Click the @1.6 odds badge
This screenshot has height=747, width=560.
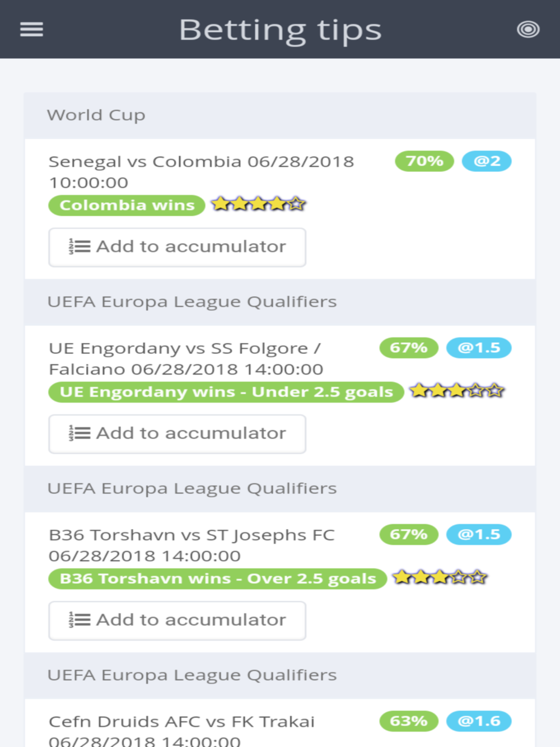pyautogui.click(x=479, y=721)
